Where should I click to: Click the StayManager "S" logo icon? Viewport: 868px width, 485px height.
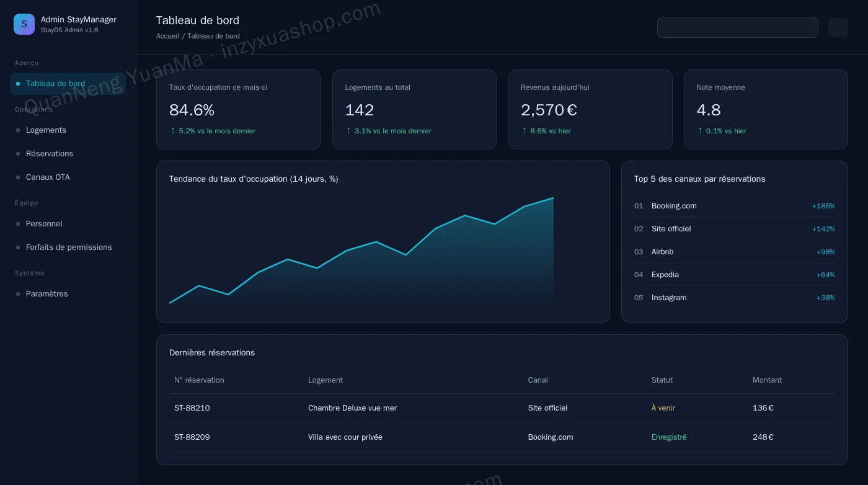click(24, 24)
